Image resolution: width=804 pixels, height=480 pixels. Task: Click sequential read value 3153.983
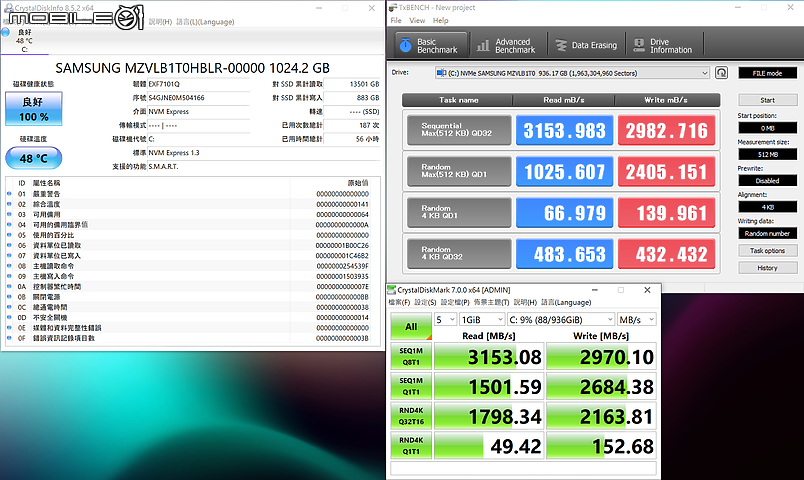coord(564,130)
